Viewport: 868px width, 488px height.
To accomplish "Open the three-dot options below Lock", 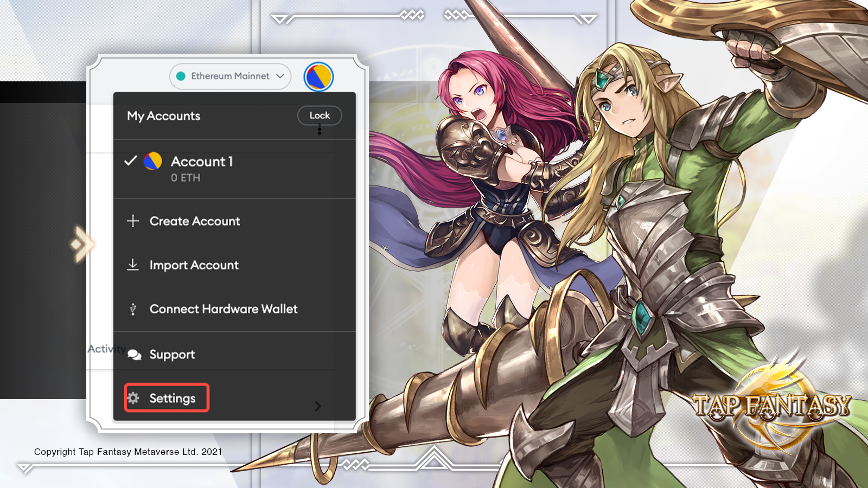I will click(x=320, y=130).
